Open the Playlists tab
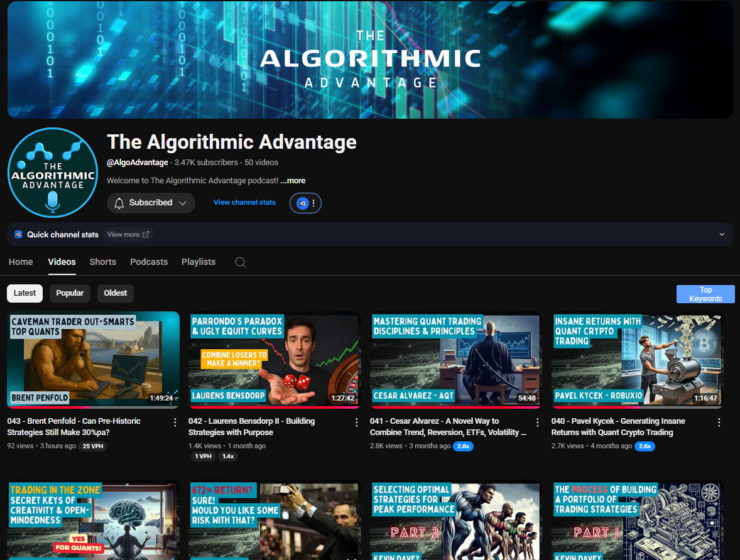 tap(199, 262)
